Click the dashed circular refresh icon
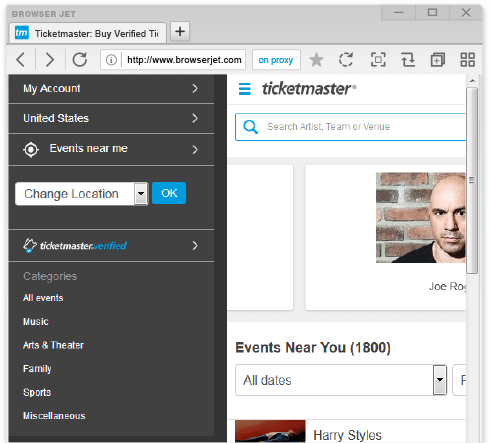 pyautogui.click(x=346, y=60)
